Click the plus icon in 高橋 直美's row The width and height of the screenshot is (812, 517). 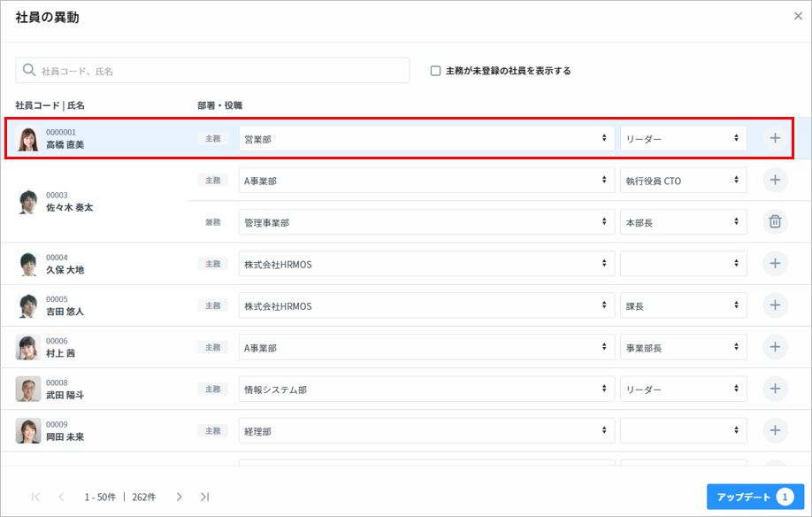(x=775, y=138)
